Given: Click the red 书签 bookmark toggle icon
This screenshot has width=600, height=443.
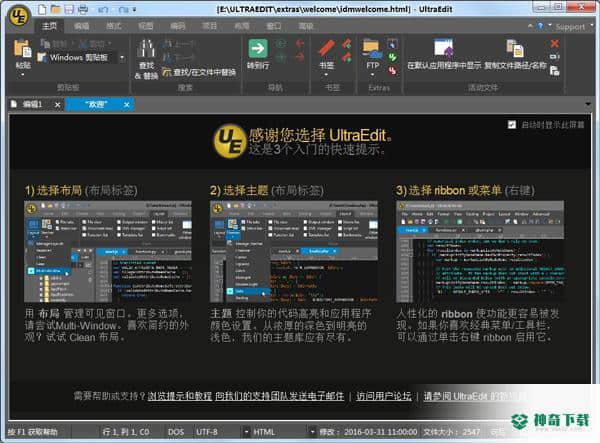Looking at the screenshot, I should pos(326,49).
